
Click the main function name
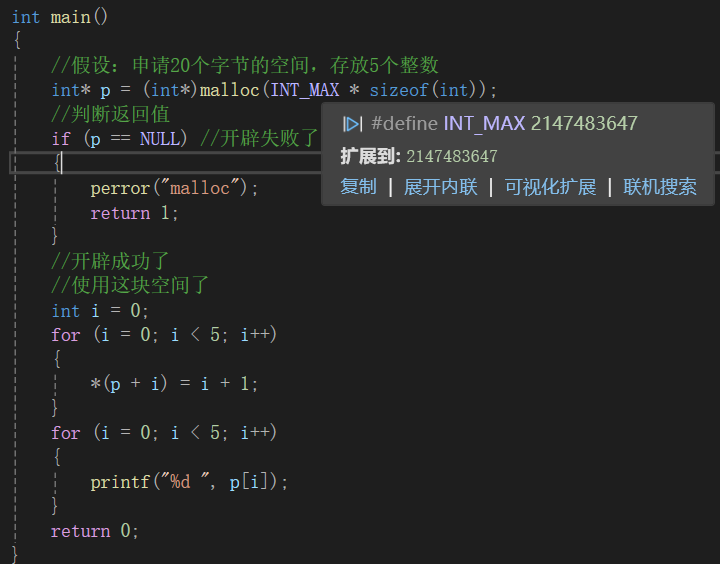pos(70,17)
